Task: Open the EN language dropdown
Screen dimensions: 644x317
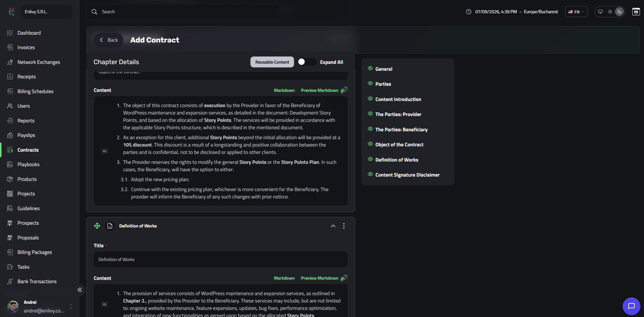Action: (x=576, y=12)
